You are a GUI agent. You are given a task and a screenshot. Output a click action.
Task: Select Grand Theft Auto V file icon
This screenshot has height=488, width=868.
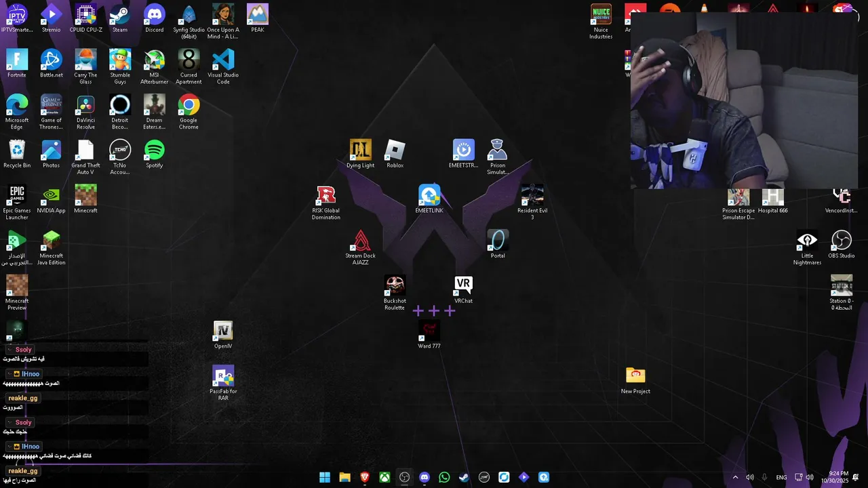click(85, 158)
